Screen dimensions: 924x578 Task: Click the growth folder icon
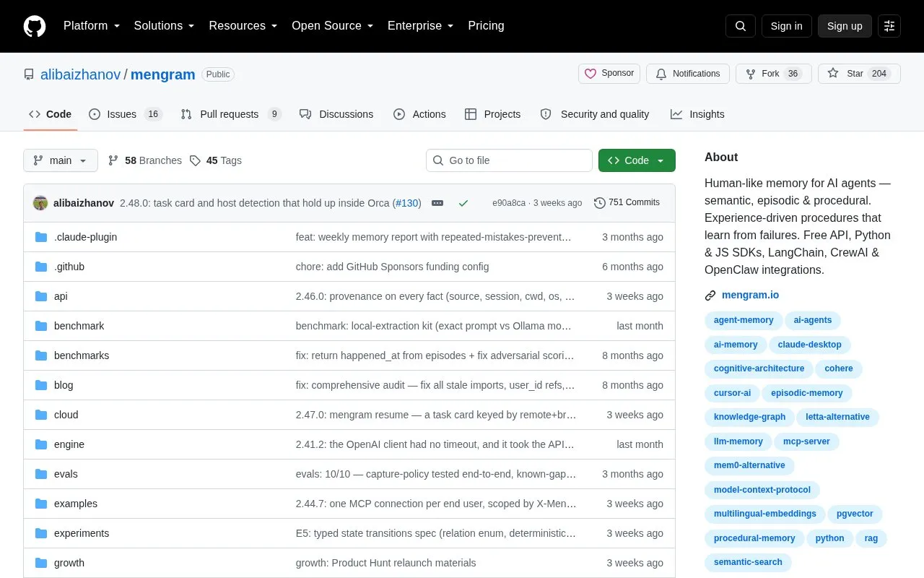[41, 563]
